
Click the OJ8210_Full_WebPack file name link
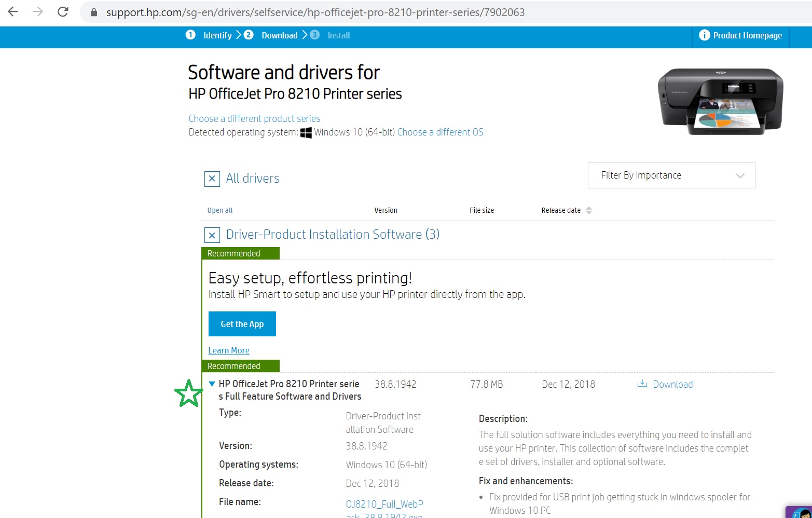coord(384,510)
